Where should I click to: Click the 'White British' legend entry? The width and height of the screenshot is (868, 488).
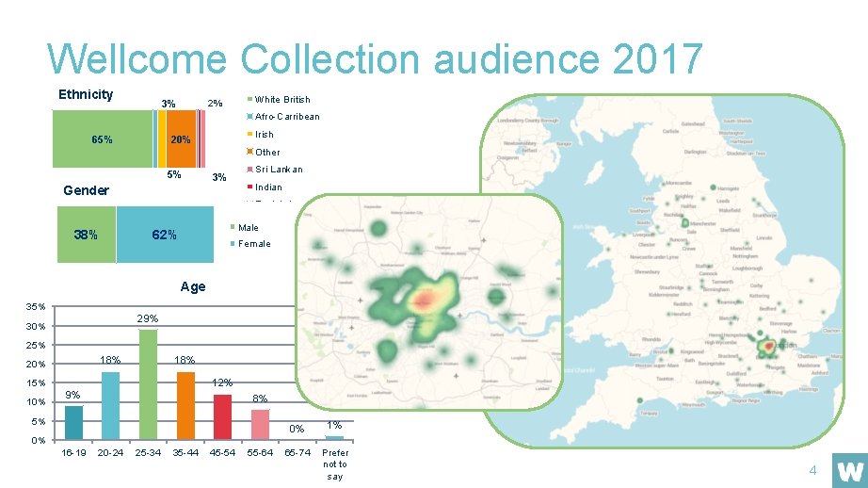[279, 99]
